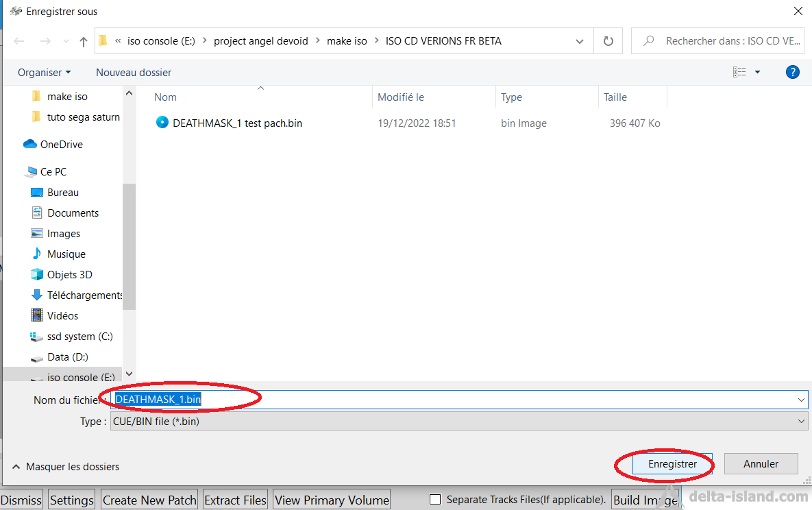Click the Up one level arrow
The image size is (812, 510).
click(x=83, y=42)
